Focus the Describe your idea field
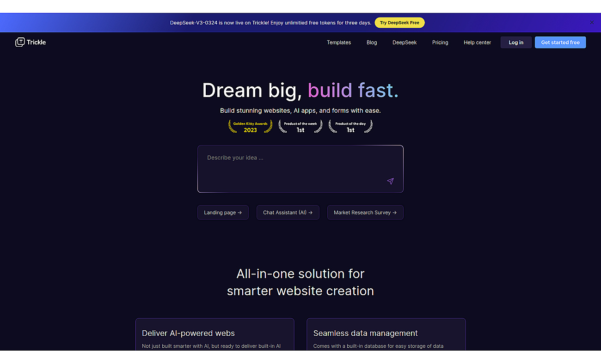 (x=300, y=169)
